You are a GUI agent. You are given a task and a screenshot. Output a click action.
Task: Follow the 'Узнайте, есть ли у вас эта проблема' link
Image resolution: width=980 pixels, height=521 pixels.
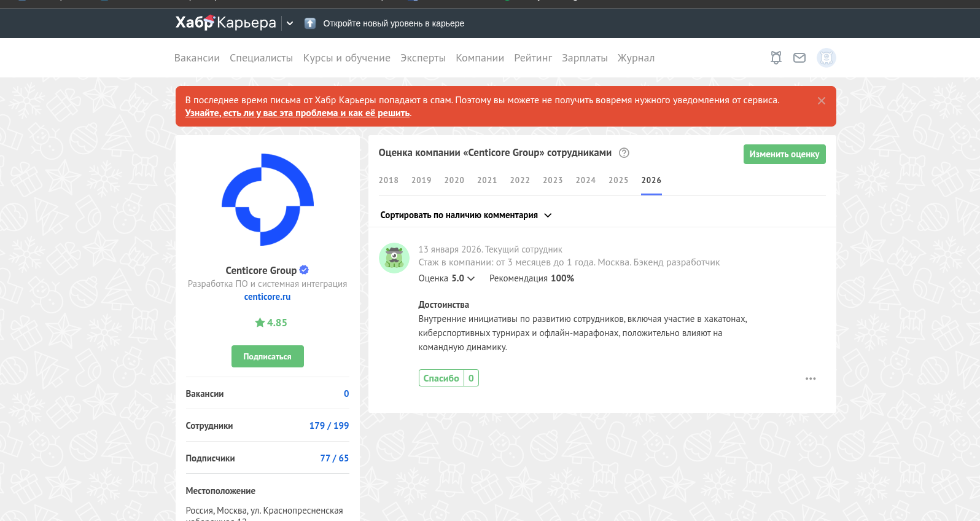pyautogui.click(x=297, y=113)
